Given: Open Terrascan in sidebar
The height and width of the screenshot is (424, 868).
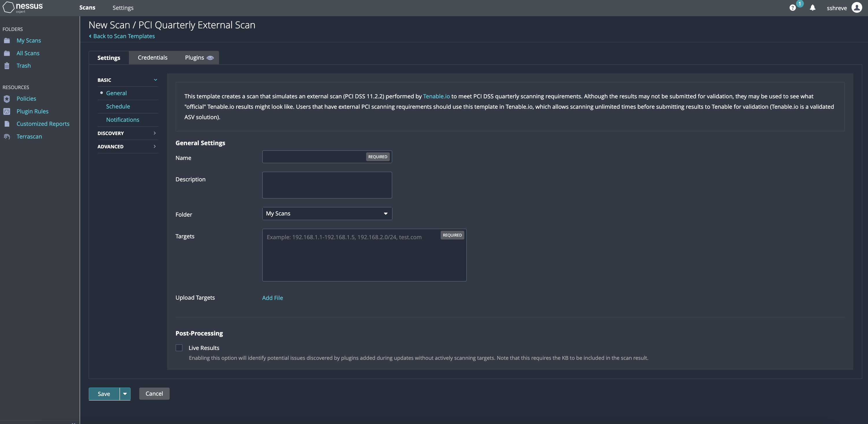Looking at the screenshot, I should coord(29,137).
